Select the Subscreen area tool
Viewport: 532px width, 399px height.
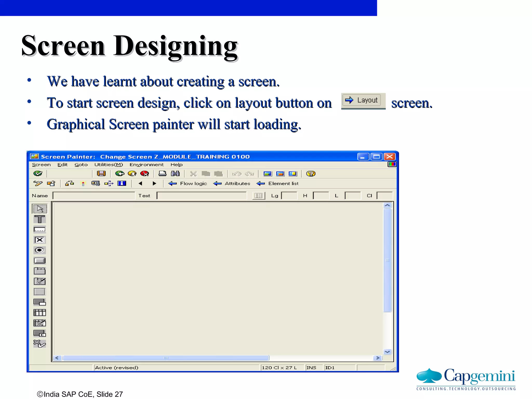39,302
